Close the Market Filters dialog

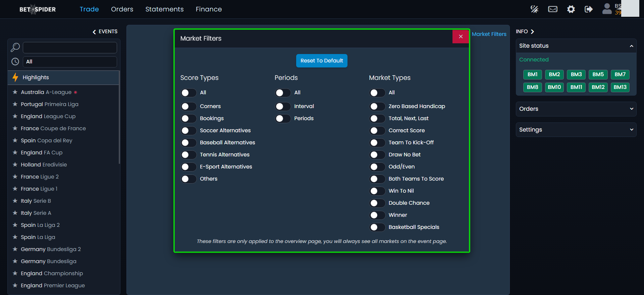[461, 37]
